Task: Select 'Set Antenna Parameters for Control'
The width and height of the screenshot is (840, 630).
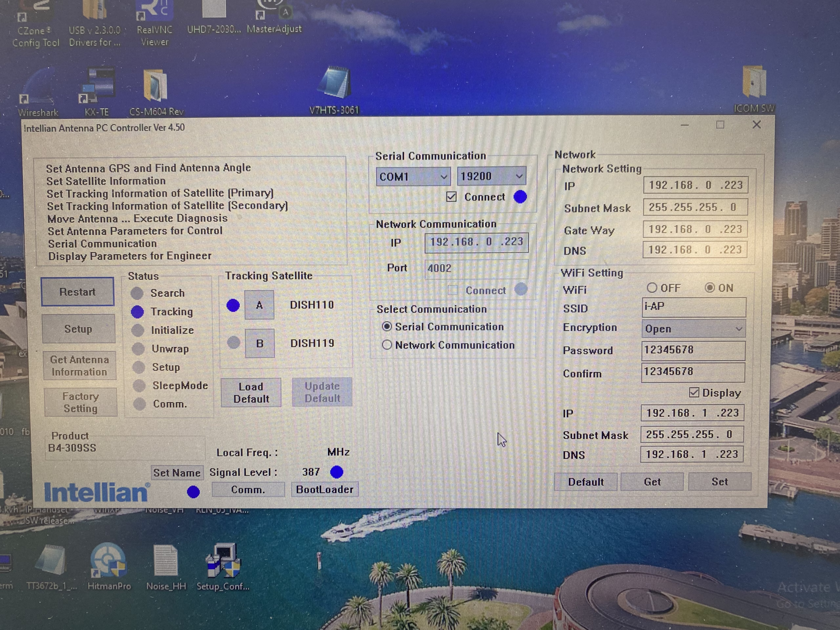Action: 135,231
